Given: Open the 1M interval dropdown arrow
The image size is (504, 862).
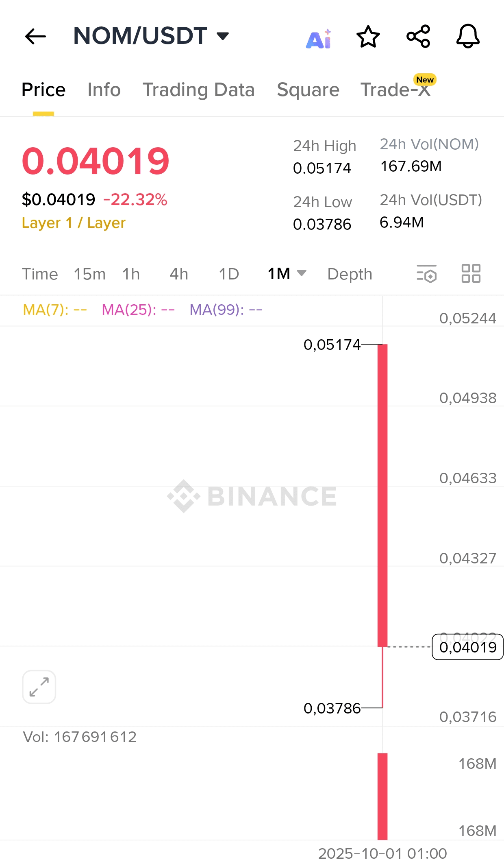Looking at the screenshot, I should click(x=302, y=273).
